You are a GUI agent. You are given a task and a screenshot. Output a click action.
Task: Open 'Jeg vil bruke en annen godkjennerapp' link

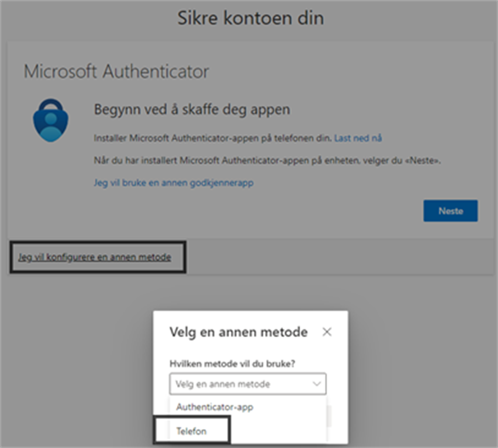(173, 183)
